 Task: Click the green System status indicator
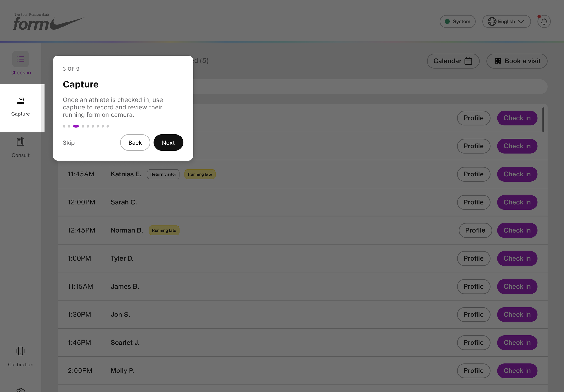(447, 22)
